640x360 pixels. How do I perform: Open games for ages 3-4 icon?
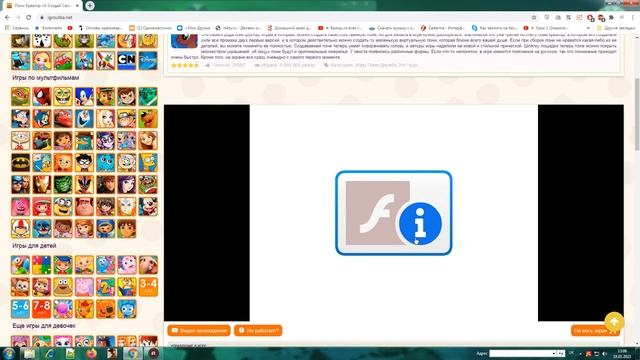tap(148, 287)
